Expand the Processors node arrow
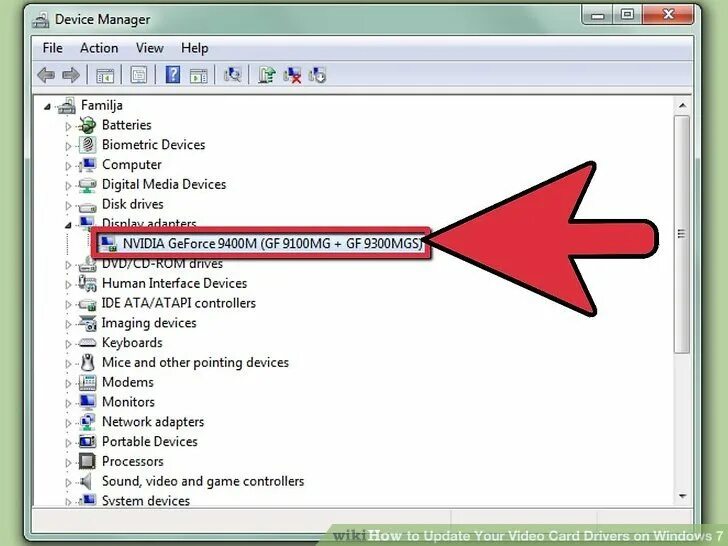This screenshot has height=546, width=728. pyautogui.click(x=68, y=462)
